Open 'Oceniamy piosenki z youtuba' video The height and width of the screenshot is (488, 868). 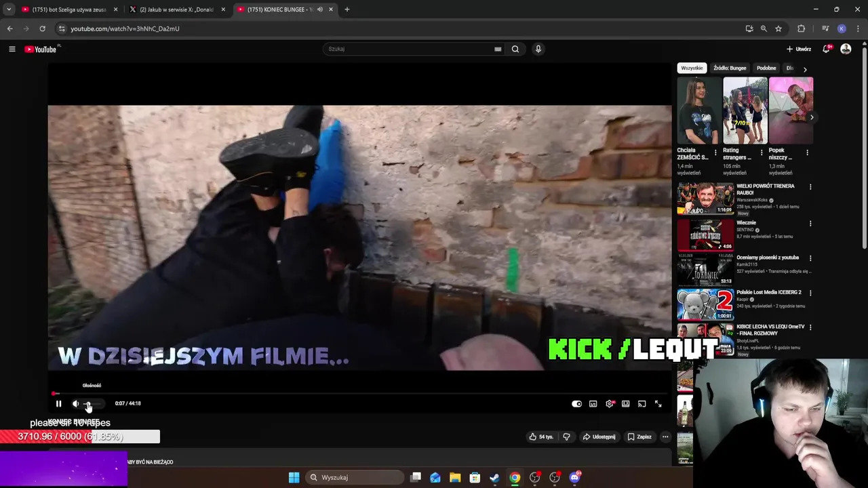click(768, 258)
